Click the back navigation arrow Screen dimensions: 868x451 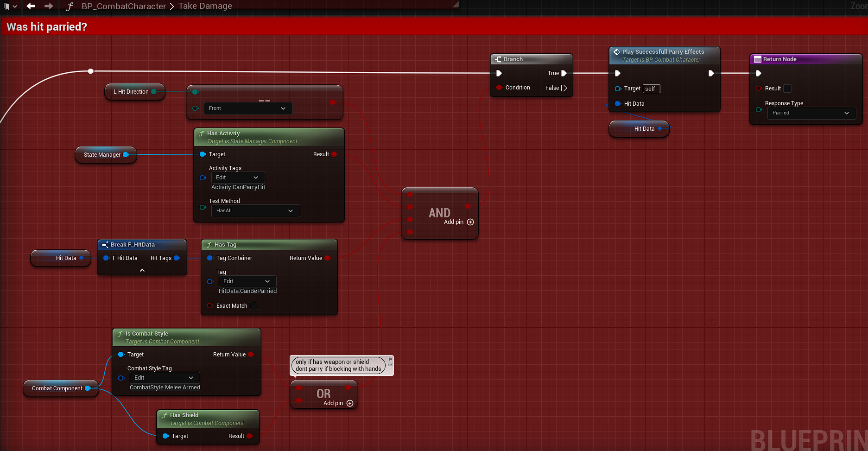31,6
